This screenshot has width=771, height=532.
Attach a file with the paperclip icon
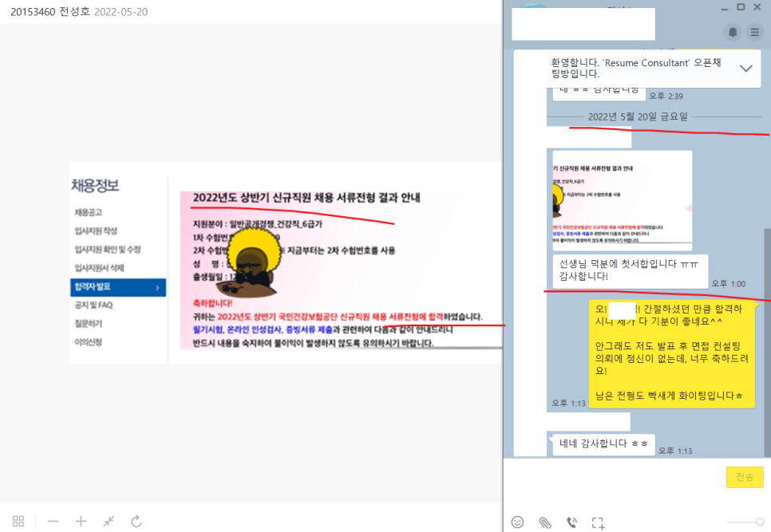pyautogui.click(x=545, y=522)
